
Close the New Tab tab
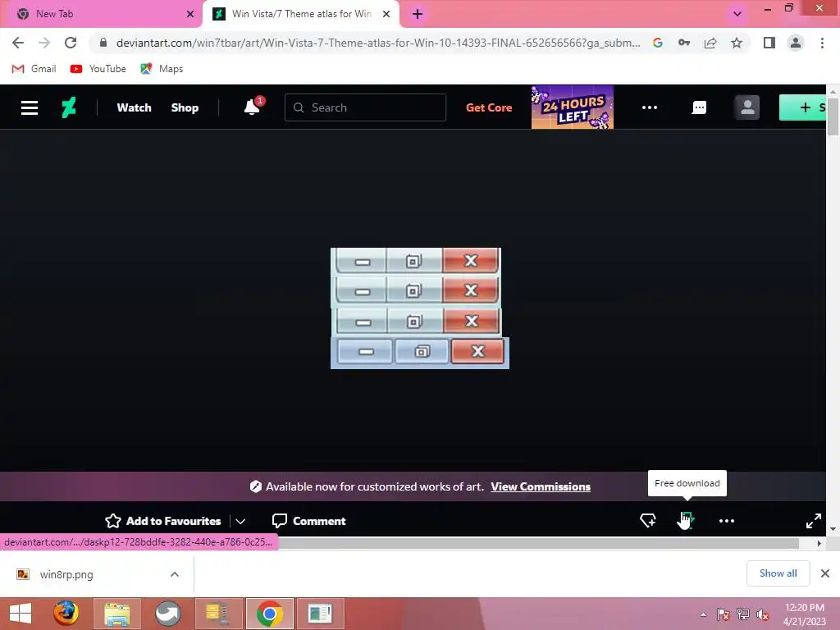190,14
